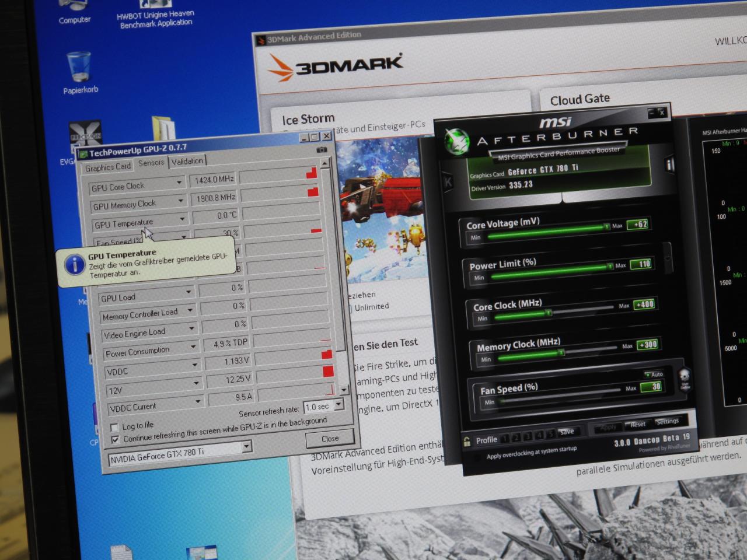This screenshot has height=560, width=747.
Task: Click the Power Limit 110 value field
Action: point(641,264)
